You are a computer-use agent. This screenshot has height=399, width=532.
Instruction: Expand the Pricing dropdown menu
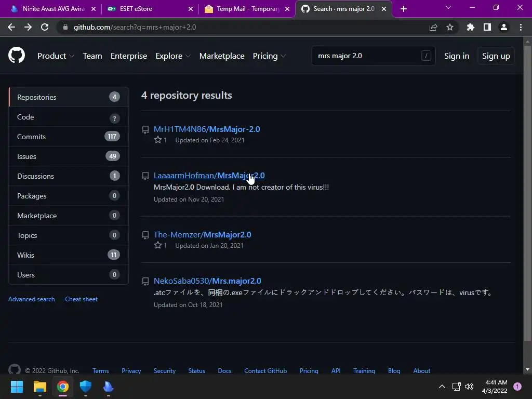pos(270,56)
